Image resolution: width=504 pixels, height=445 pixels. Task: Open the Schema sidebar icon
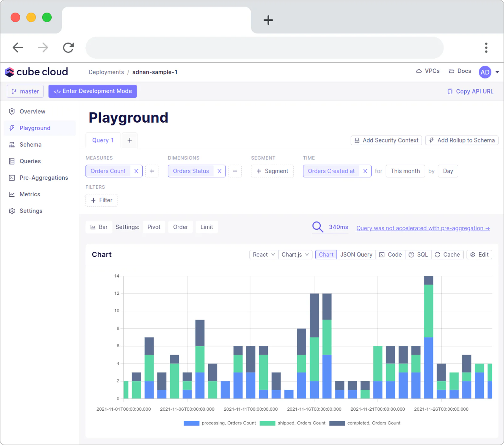12,145
